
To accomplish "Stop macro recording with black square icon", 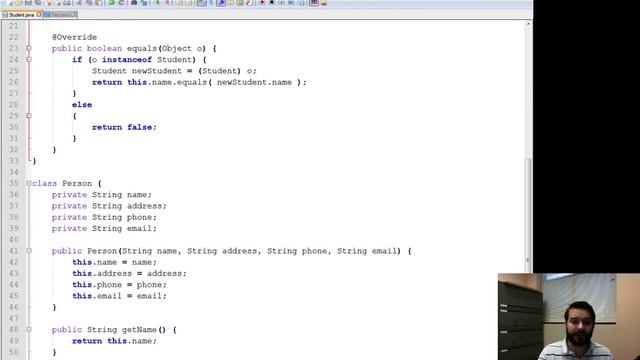I will 271,3.
